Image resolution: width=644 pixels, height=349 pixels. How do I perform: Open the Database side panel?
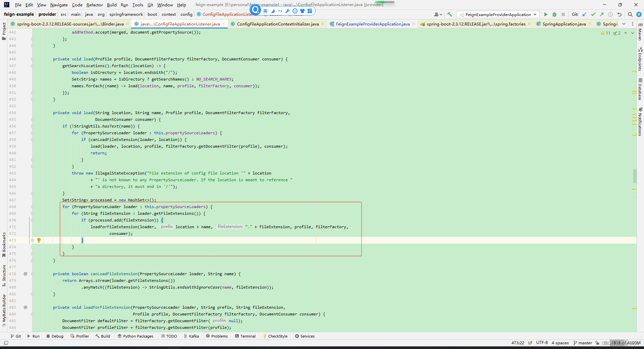640,89
